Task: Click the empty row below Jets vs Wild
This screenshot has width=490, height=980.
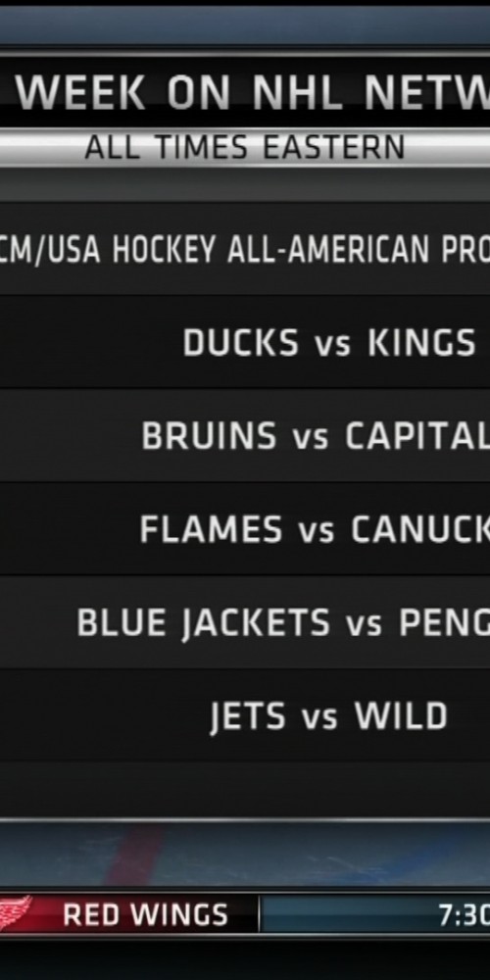Action: pyautogui.click(x=245, y=789)
